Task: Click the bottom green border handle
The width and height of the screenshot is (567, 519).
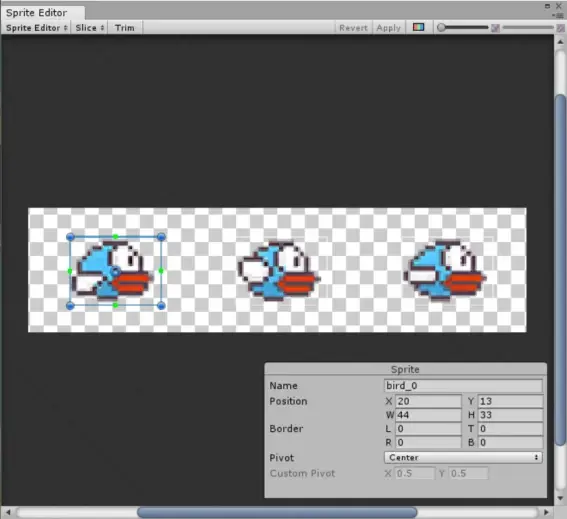Action: 115,306
